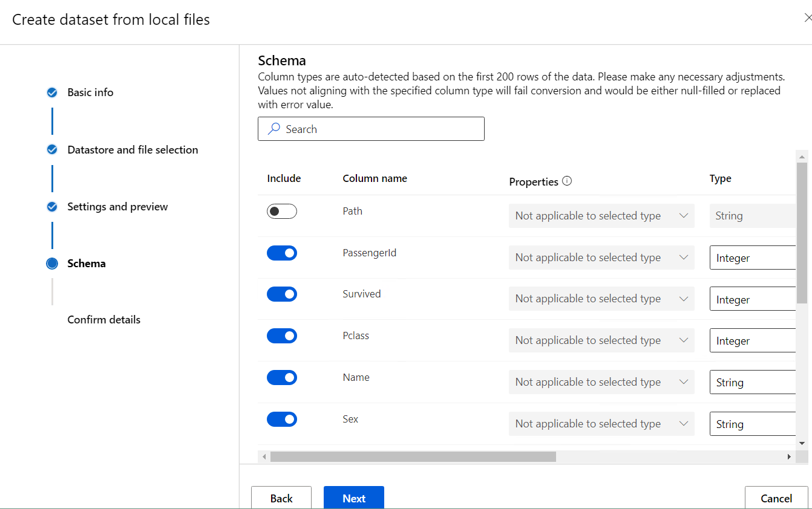Viewport: 812px width, 509px height.
Task: Open the Type dropdown for the Name column
Action: [753, 383]
